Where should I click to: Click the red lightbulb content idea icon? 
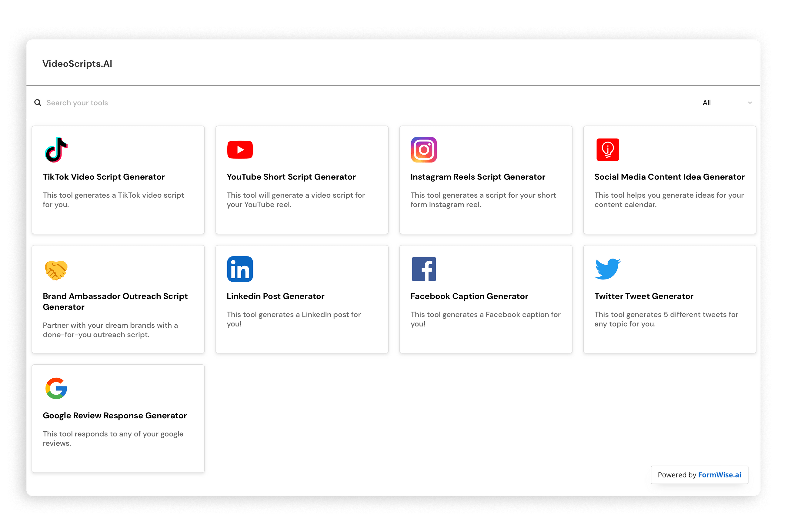click(608, 149)
